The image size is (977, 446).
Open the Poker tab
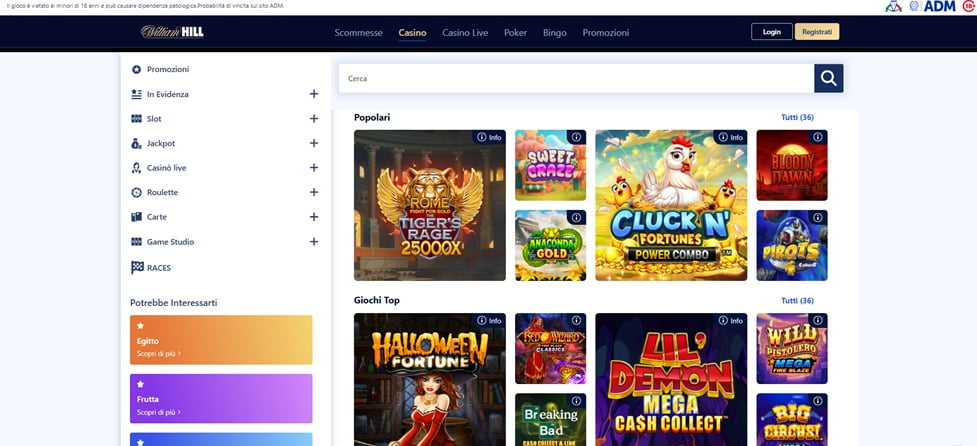pos(515,32)
